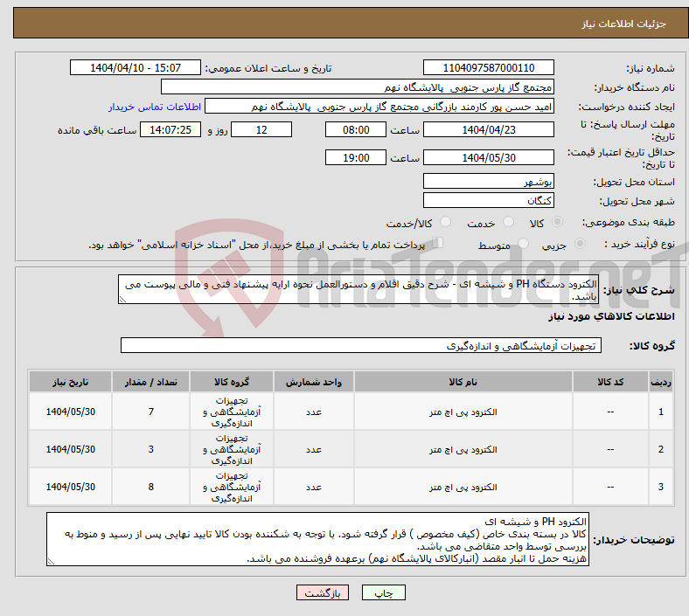Click the delivery province field بوشهر
Screen dimensions: 689x616
coord(488,181)
